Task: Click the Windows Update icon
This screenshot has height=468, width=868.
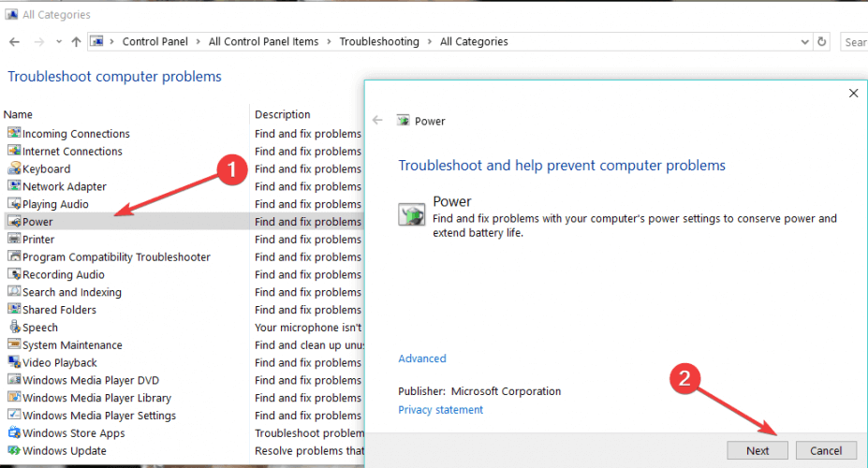Action: (x=14, y=450)
